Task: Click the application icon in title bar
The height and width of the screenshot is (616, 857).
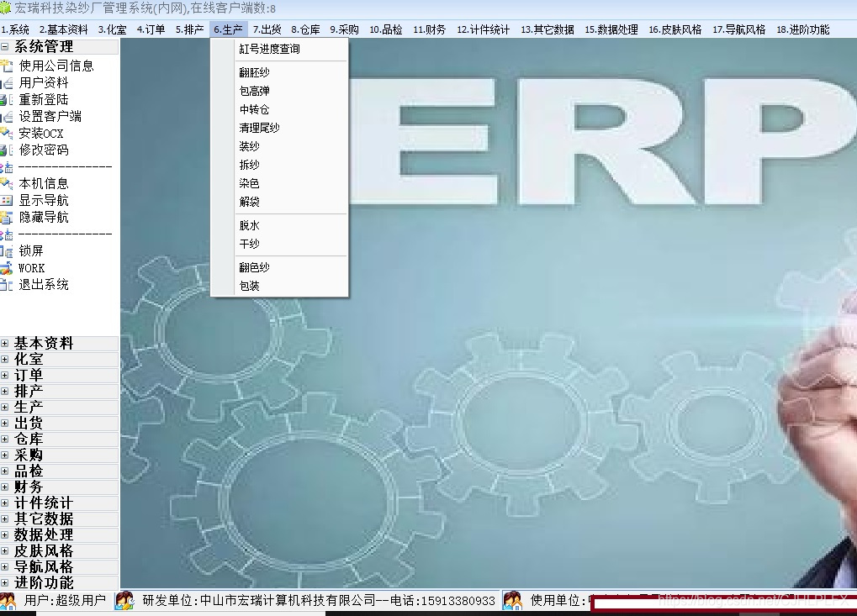Action: point(5,8)
